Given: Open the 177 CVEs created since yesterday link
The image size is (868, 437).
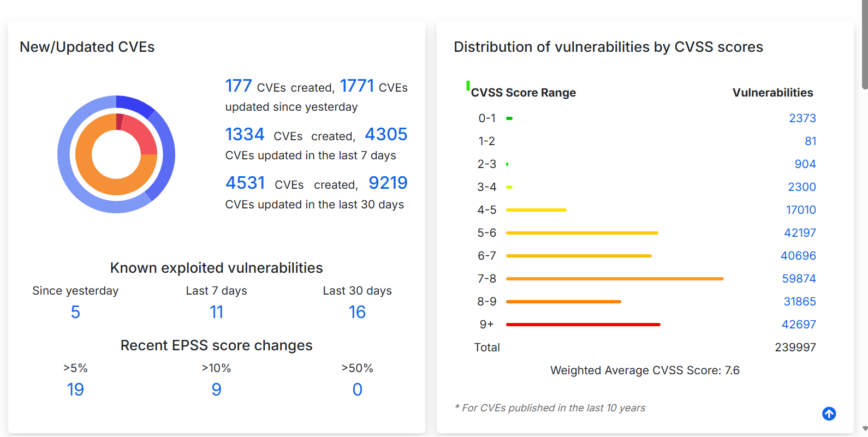Looking at the screenshot, I should (x=239, y=86).
